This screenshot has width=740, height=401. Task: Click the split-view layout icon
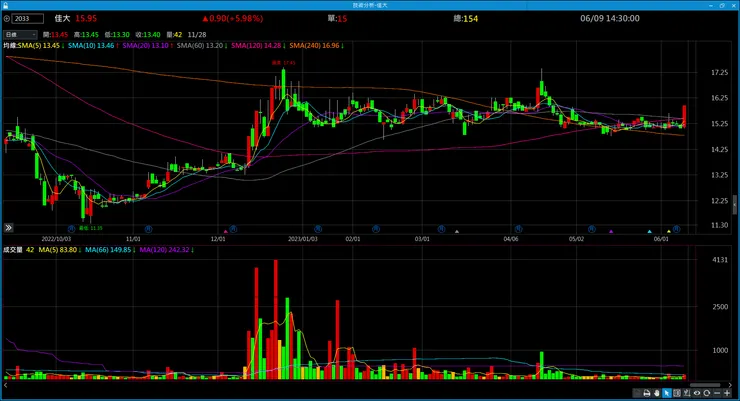coord(677,393)
